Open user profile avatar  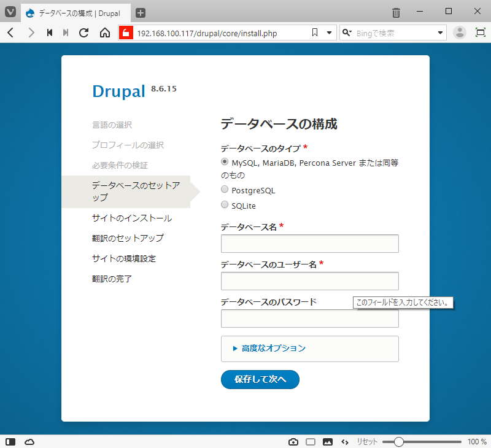460,33
